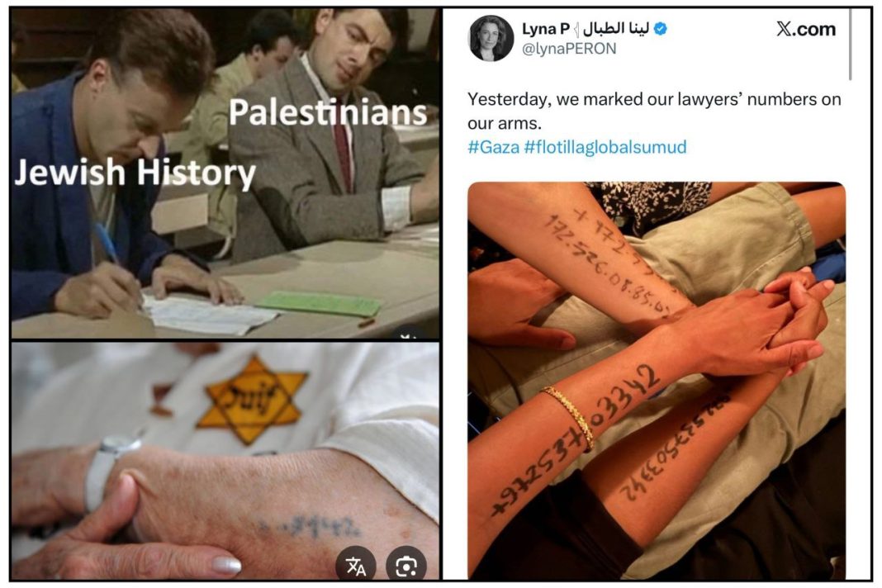The height and width of the screenshot is (588, 882).
Task: Click the "Palestinians" caption
Action: [328, 112]
